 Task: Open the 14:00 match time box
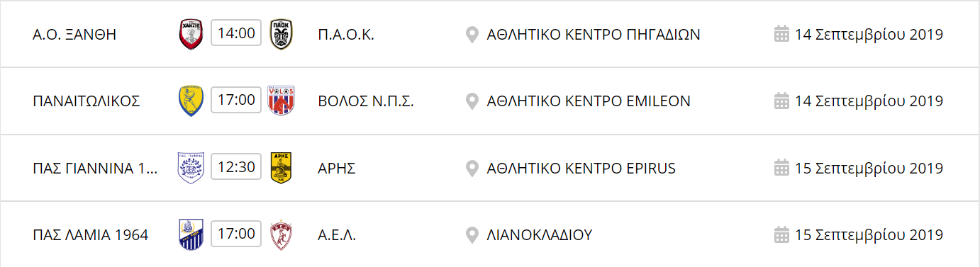click(x=236, y=33)
